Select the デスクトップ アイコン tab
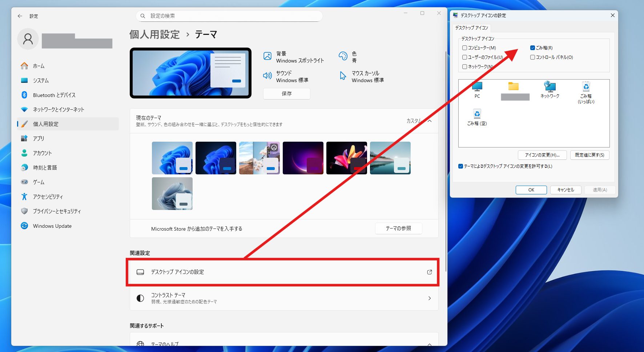 [x=471, y=28]
